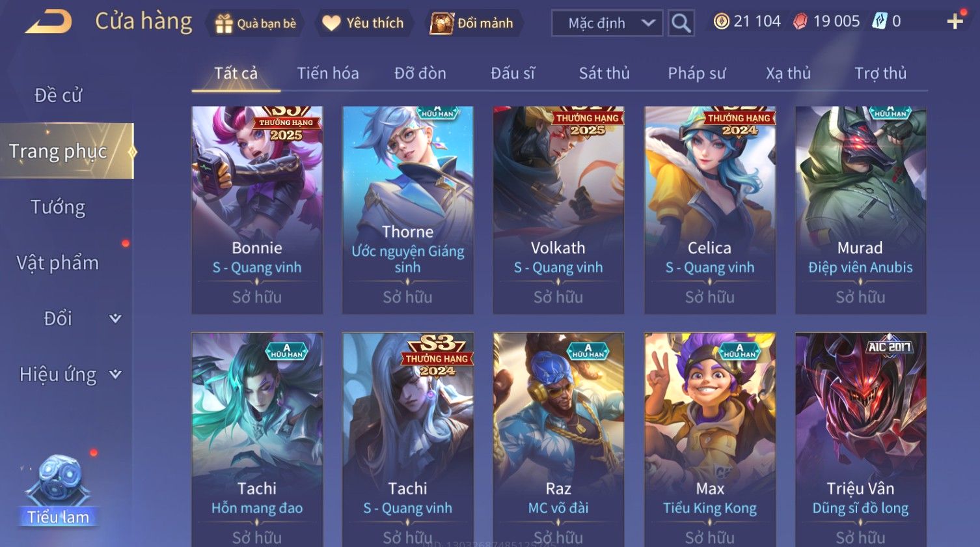
Task: Switch to the Sát thủ tab
Action: pos(604,73)
